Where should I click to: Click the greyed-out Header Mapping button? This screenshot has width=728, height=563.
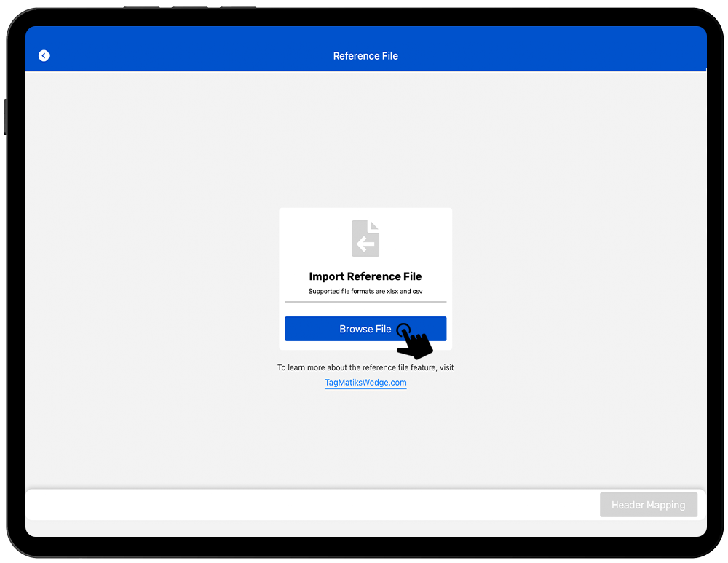click(x=648, y=505)
